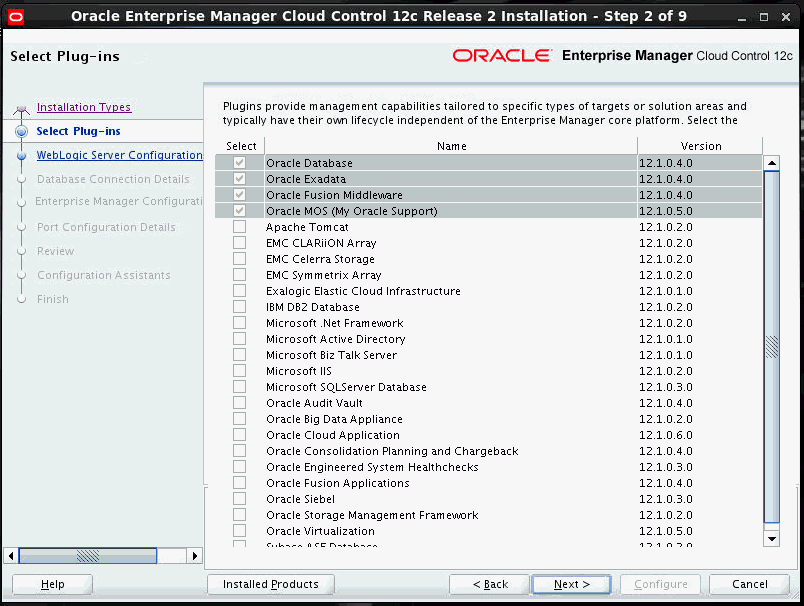The width and height of the screenshot is (804, 606).
Task: Tick the Exalogic Elastic Cloud Infrastructure checkbox
Action: click(x=239, y=291)
